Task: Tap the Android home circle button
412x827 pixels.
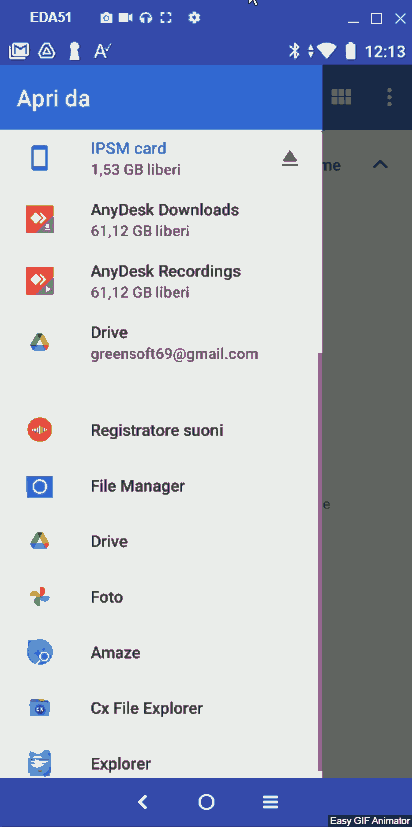Action: click(x=206, y=802)
